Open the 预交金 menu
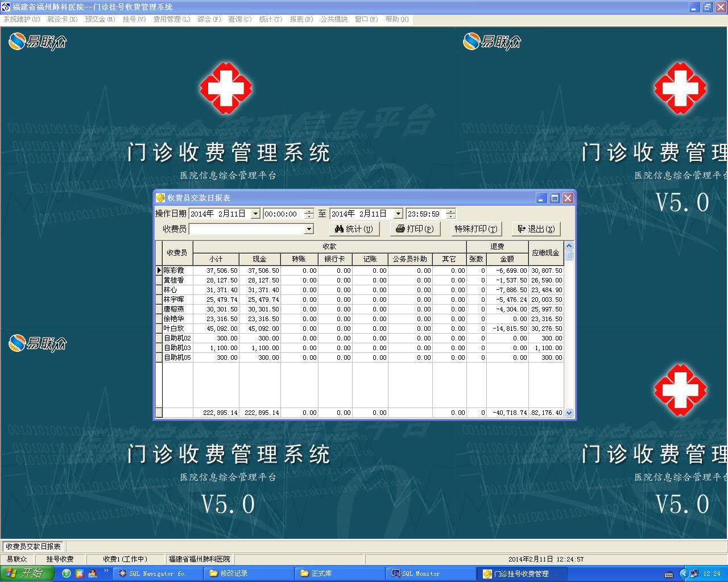This screenshot has width=728, height=582. coord(100,19)
